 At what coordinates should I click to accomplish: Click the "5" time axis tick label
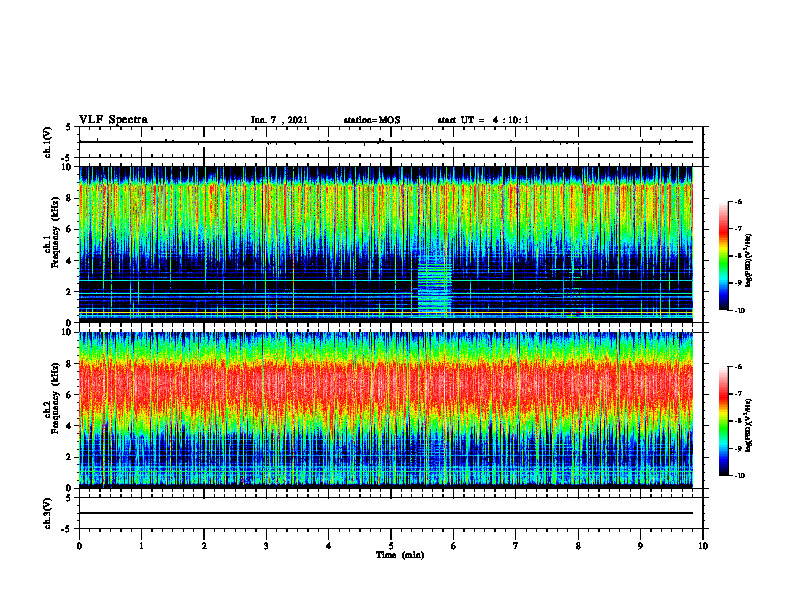click(x=391, y=546)
